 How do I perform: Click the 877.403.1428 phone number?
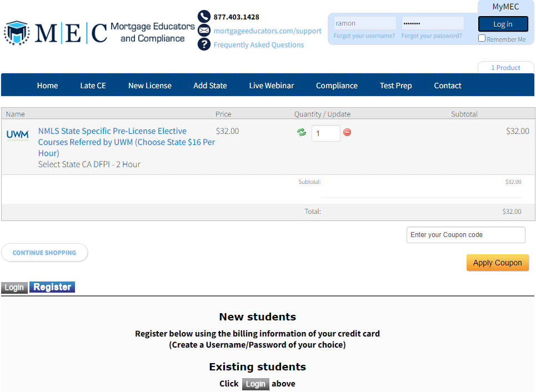pyautogui.click(x=236, y=17)
